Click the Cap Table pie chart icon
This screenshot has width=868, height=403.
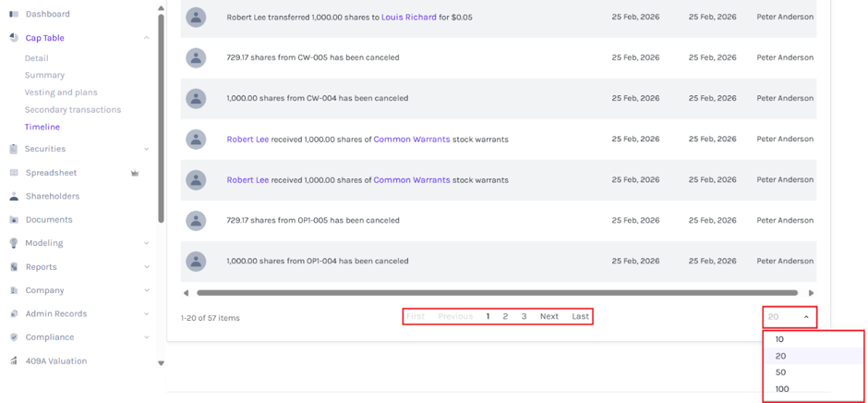[x=14, y=38]
